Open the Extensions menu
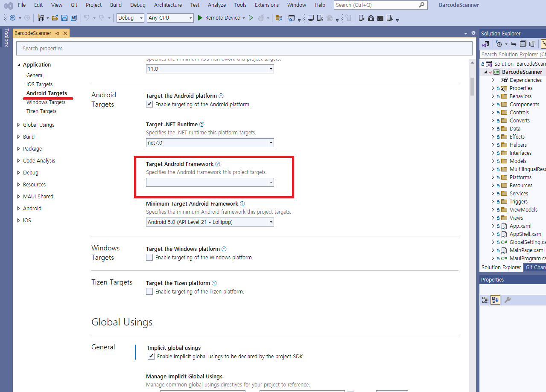This screenshot has height=392, width=546. pyautogui.click(x=267, y=5)
